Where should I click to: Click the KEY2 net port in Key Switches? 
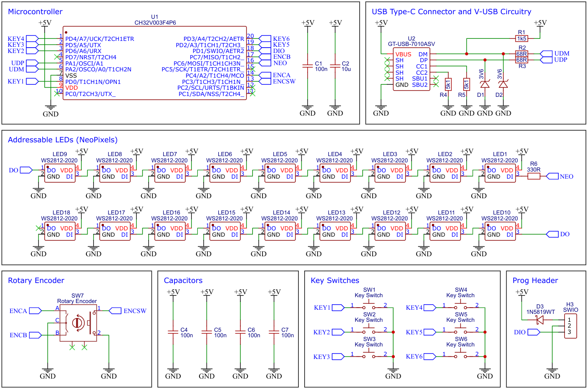(x=329, y=332)
